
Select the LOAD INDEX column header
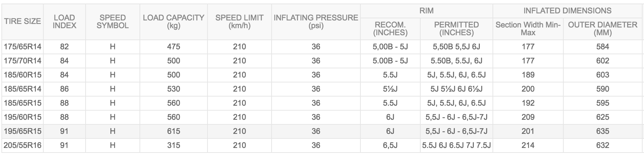tap(64, 21)
